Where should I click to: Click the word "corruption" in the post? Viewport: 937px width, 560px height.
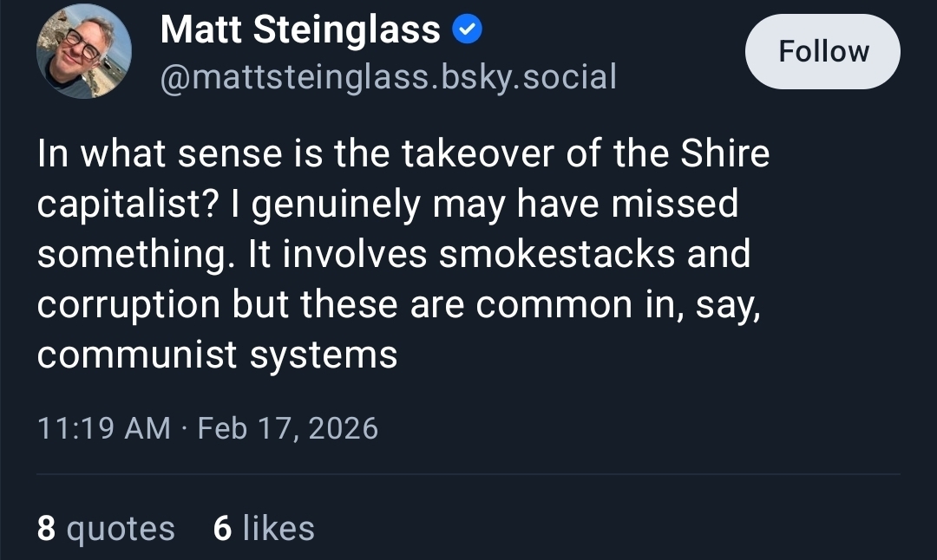[128, 305]
